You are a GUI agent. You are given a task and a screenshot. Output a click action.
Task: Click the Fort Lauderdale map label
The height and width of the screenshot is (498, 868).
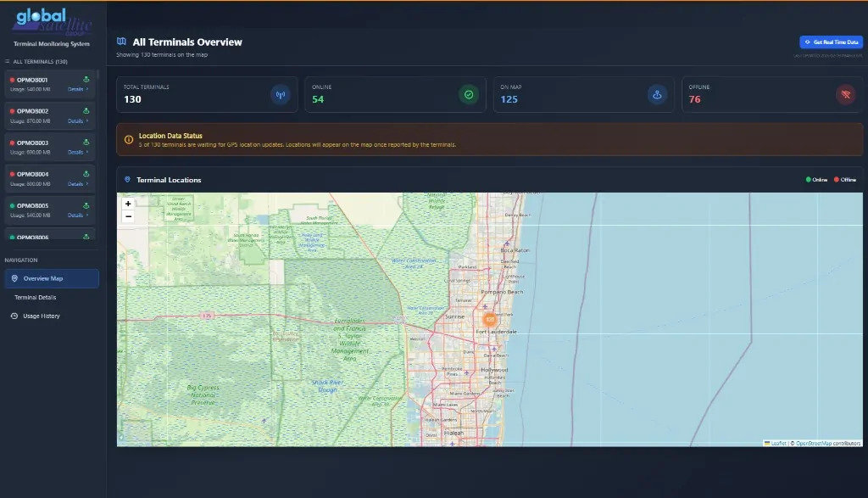point(496,332)
